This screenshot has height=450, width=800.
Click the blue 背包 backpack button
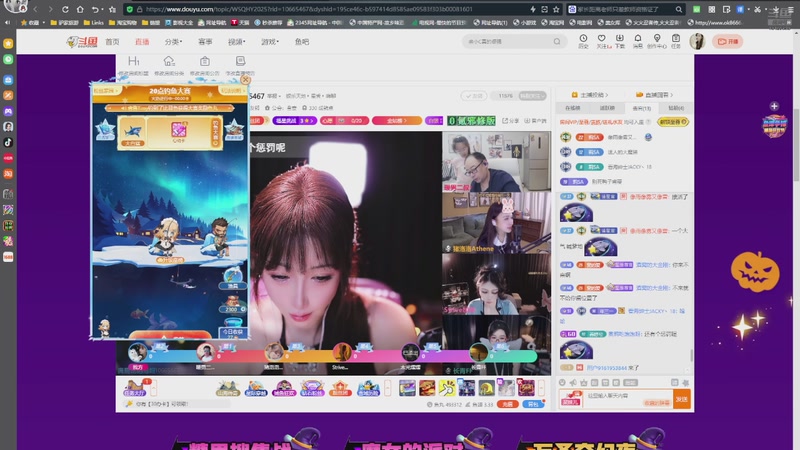533,404
